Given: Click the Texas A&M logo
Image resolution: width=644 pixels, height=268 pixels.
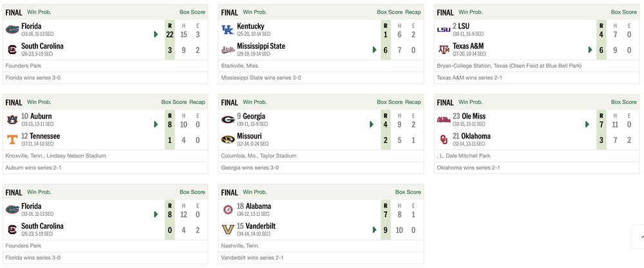Looking at the screenshot, I should (444, 50).
